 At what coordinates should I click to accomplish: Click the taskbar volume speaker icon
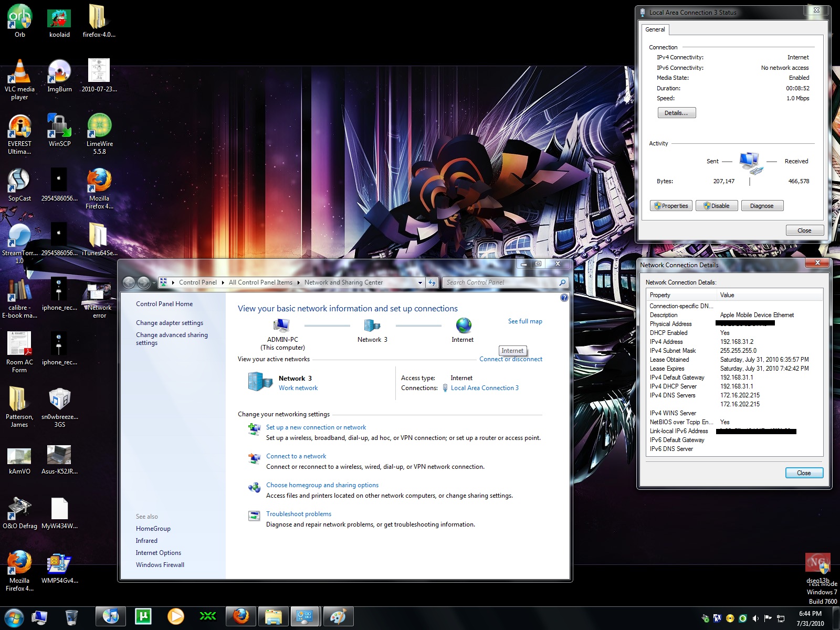click(755, 618)
